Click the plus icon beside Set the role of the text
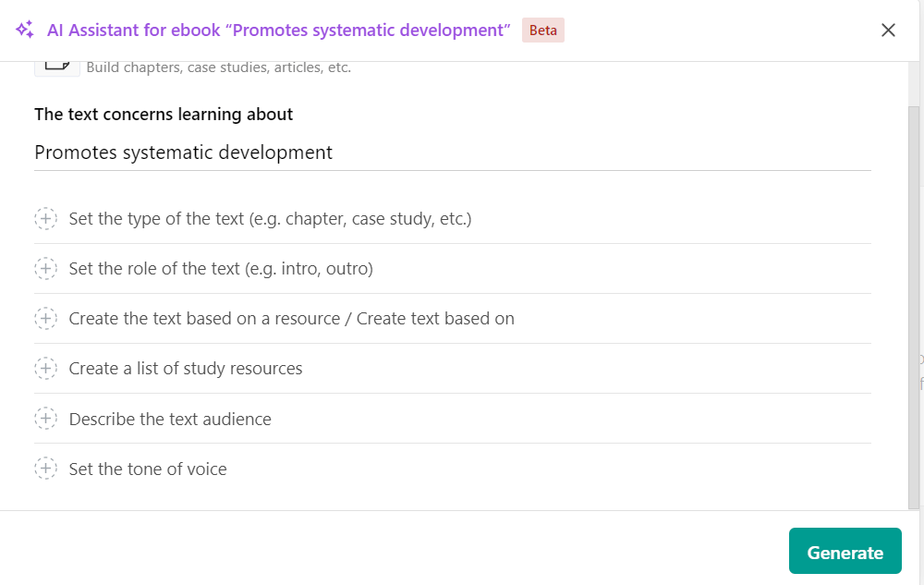 tap(45, 269)
